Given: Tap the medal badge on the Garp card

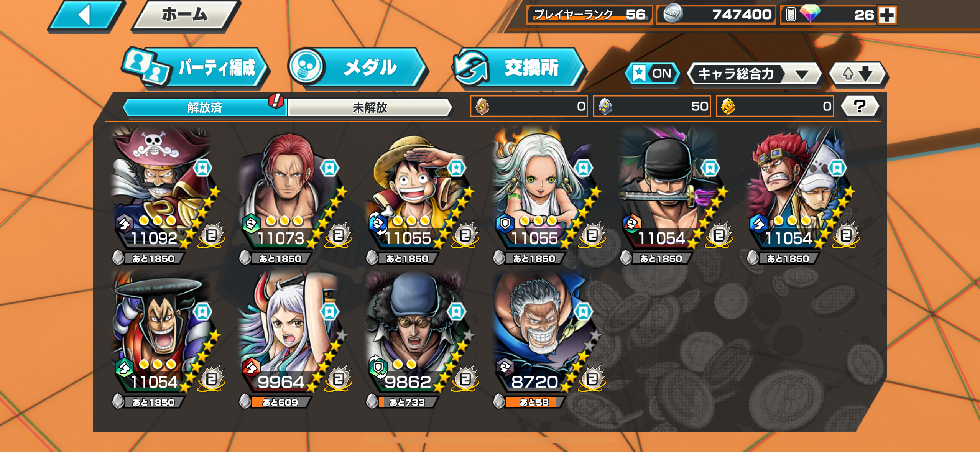Looking at the screenshot, I should (592, 379).
